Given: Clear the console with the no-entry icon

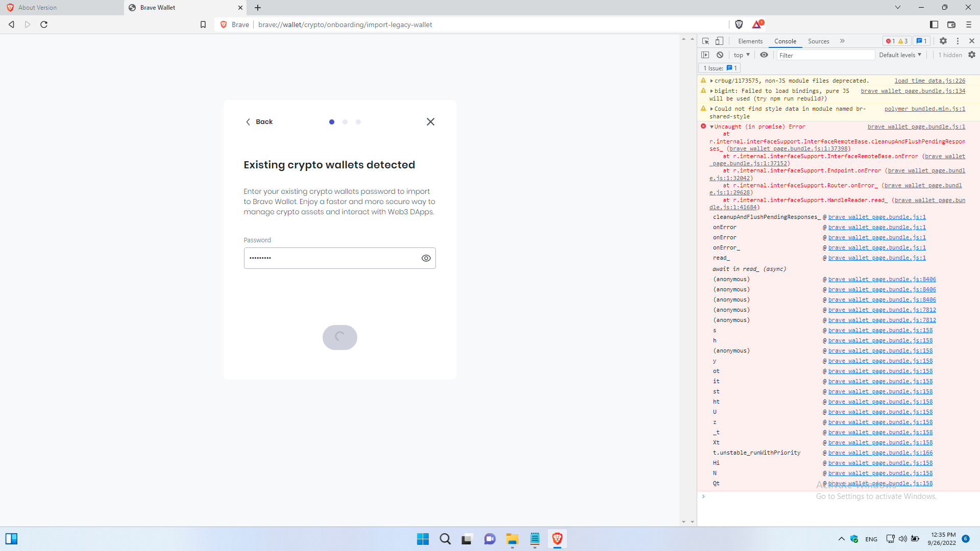Looking at the screenshot, I should (x=720, y=55).
